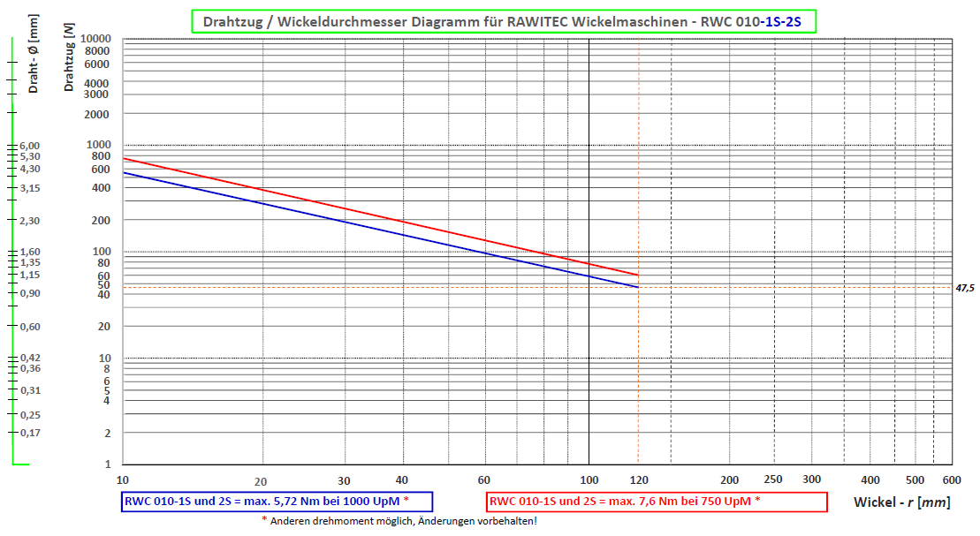980x536 pixels.
Task: Click the 'Wickel - r [mm]' axis label
Action: coord(902,502)
